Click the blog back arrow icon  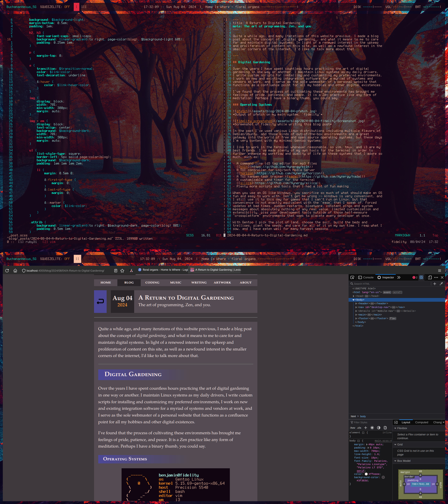[x=100, y=301]
